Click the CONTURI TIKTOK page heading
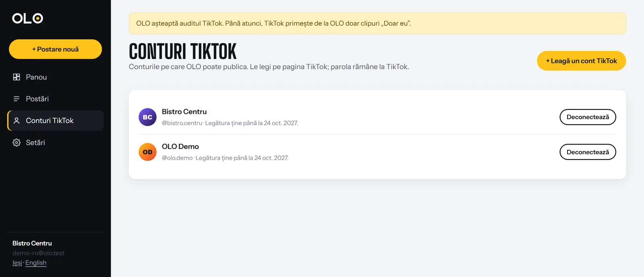The width and height of the screenshot is (644, 277). coord(183,52)
